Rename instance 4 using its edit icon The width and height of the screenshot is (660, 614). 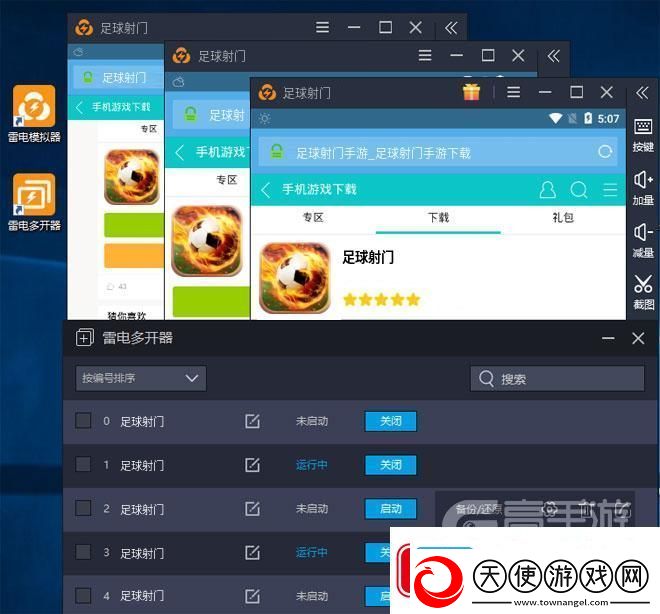click(252, 596)
